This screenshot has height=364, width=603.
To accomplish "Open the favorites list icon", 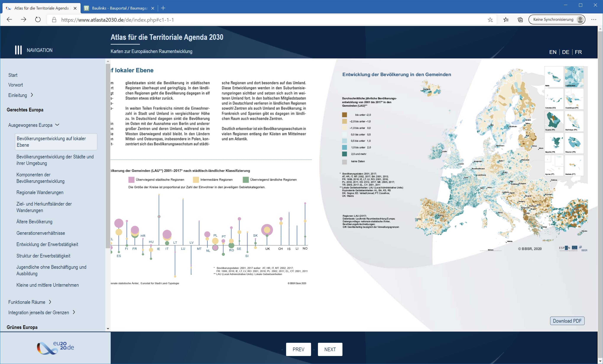I will coord(506,20).
